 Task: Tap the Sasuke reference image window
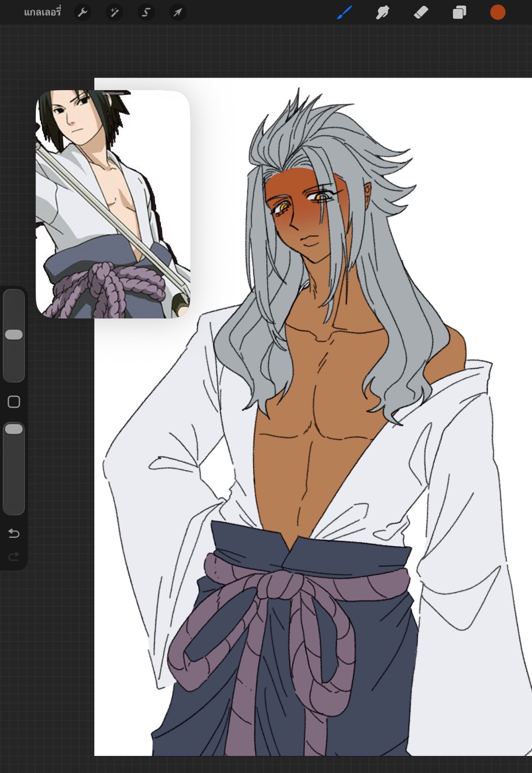tap(113, 204)
